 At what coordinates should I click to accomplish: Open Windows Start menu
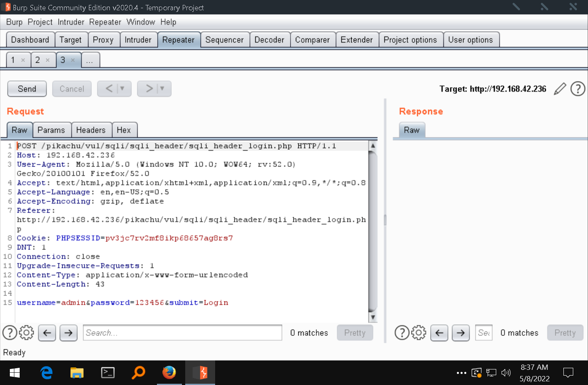tap(15, 373)
